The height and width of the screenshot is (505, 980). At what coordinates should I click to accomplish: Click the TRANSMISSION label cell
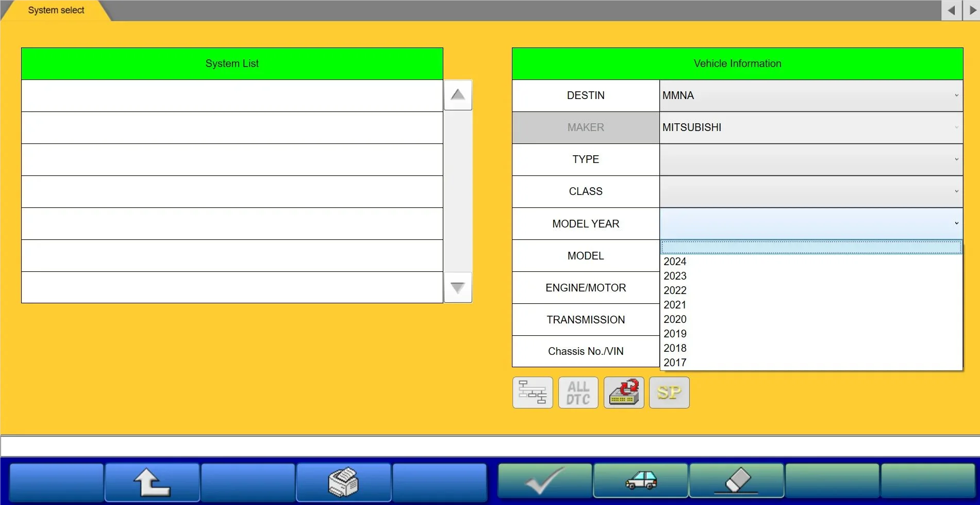click(x=586, y=320)
